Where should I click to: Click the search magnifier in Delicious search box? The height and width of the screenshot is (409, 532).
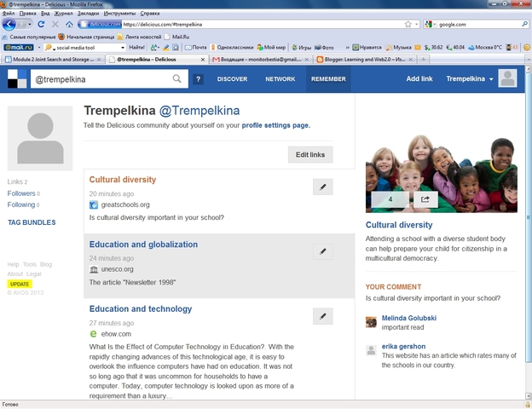176,78
